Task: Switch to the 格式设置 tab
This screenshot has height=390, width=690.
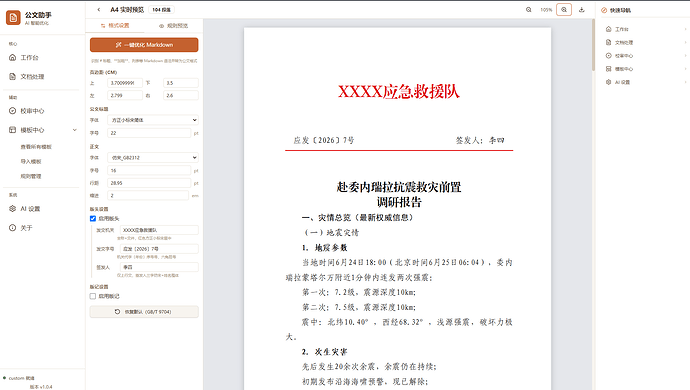Action: (115, 26)
